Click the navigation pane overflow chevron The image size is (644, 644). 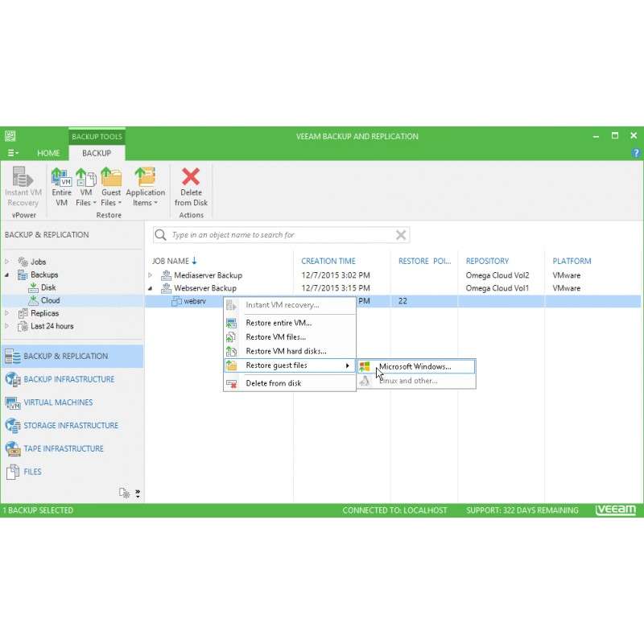pos(138,493)
